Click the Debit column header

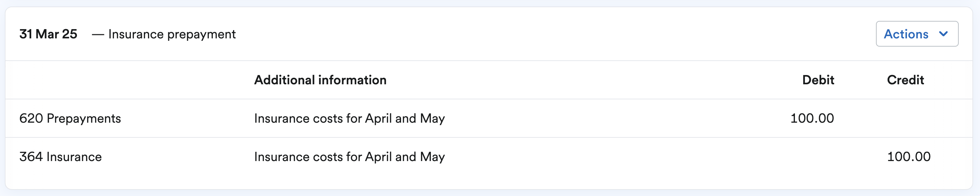pyautogui.click(x=818, y=80)
